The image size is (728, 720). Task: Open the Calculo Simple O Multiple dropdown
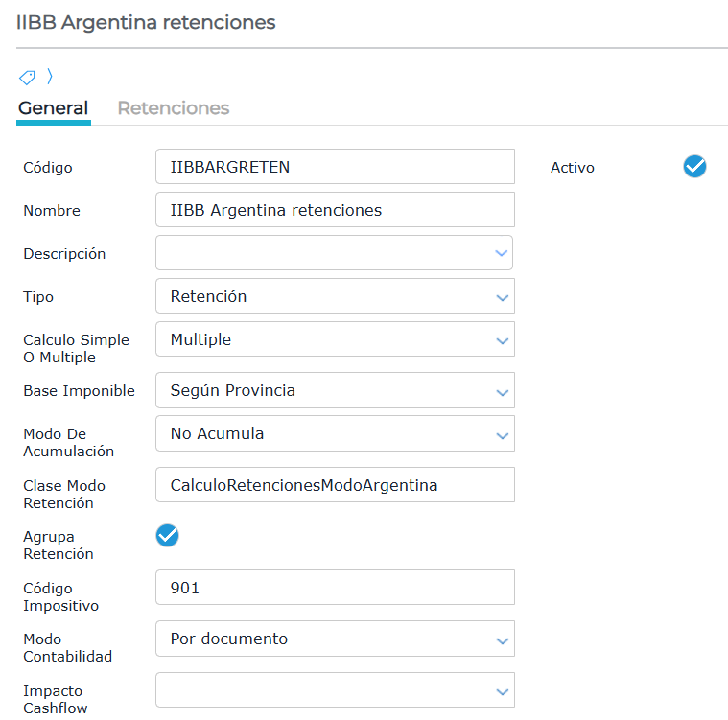[335, 338]
